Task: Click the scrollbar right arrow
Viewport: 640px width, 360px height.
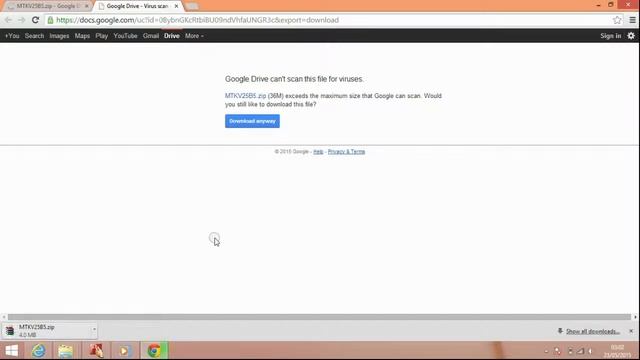Action: (x=635, y=317)
